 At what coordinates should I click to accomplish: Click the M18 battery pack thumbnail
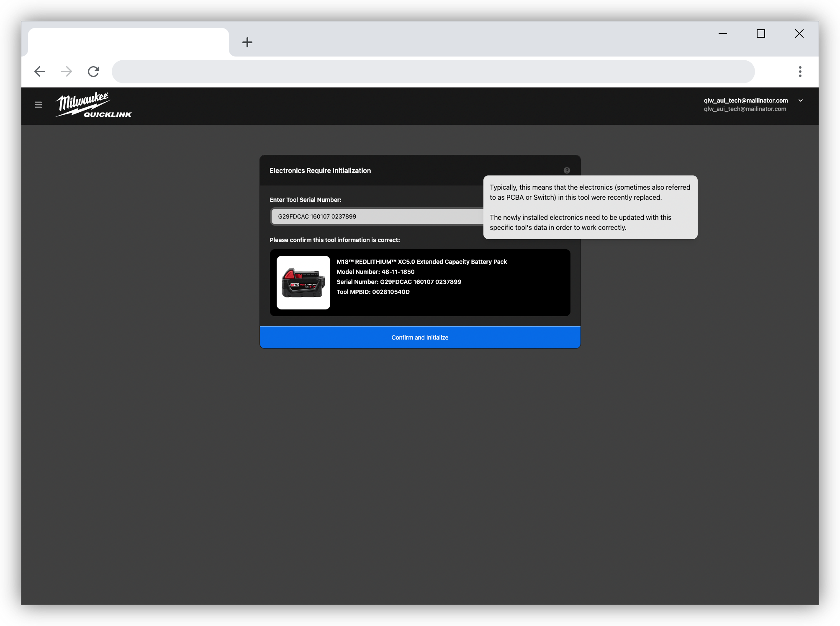303,283
